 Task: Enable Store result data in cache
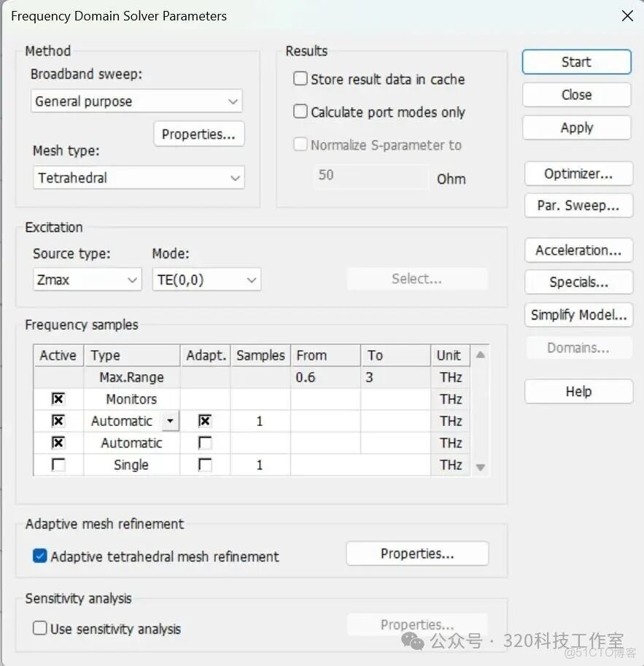[x=300, y=79]
